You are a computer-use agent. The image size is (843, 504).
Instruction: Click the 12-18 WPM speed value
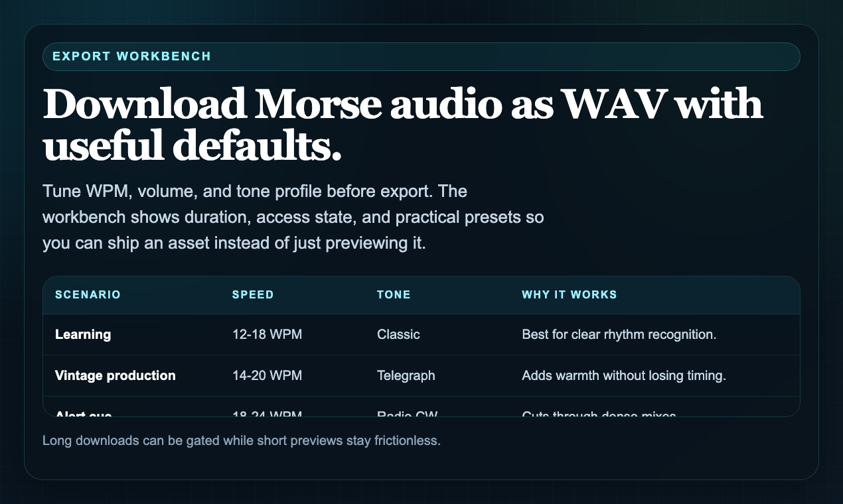(267, 334)
